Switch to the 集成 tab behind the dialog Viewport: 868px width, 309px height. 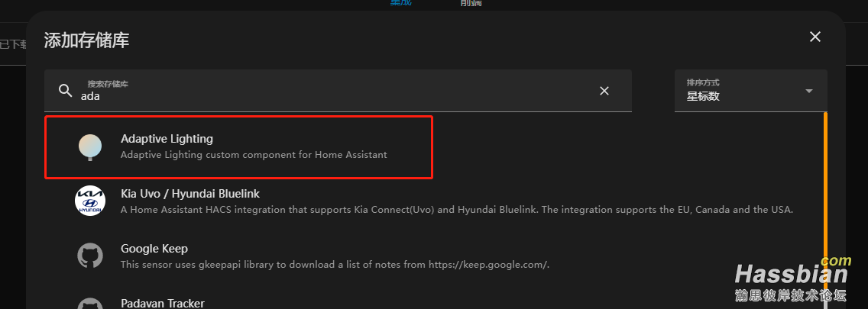[x=400, y=3]
